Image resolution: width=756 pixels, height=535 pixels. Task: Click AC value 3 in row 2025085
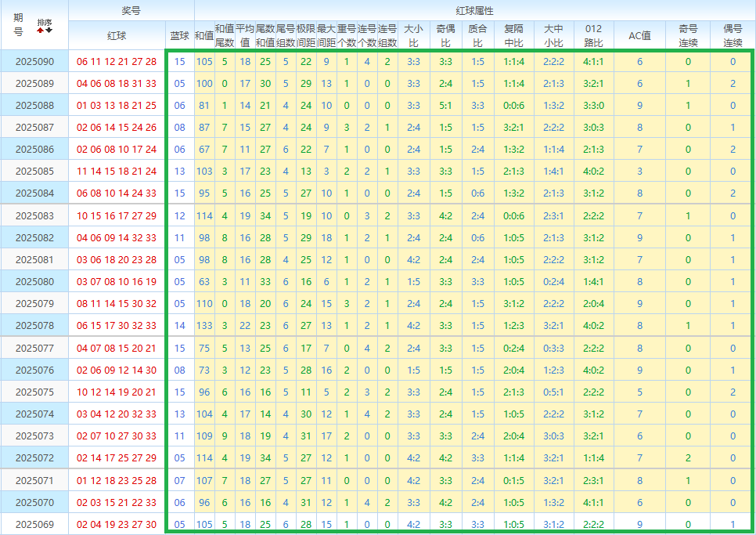(640, 172)
